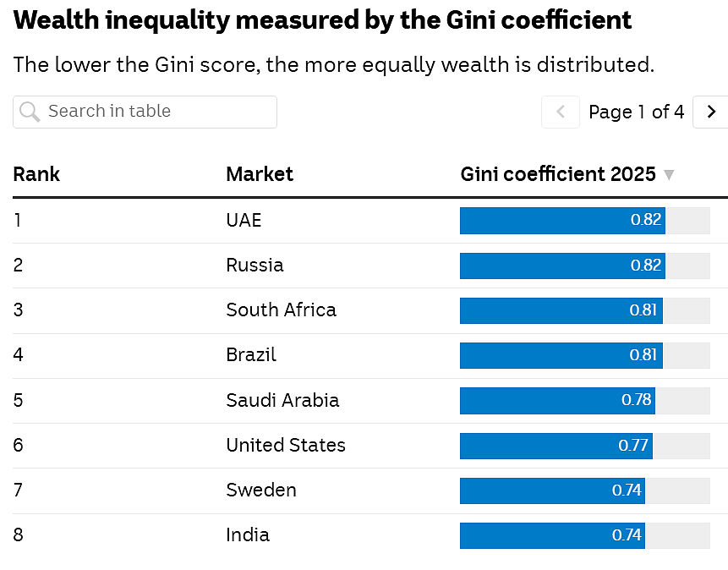Image resolution: width=728 pixels, height=570 pixels.
Task: Click the magnifying glass search icon
Action: [30, 112]
